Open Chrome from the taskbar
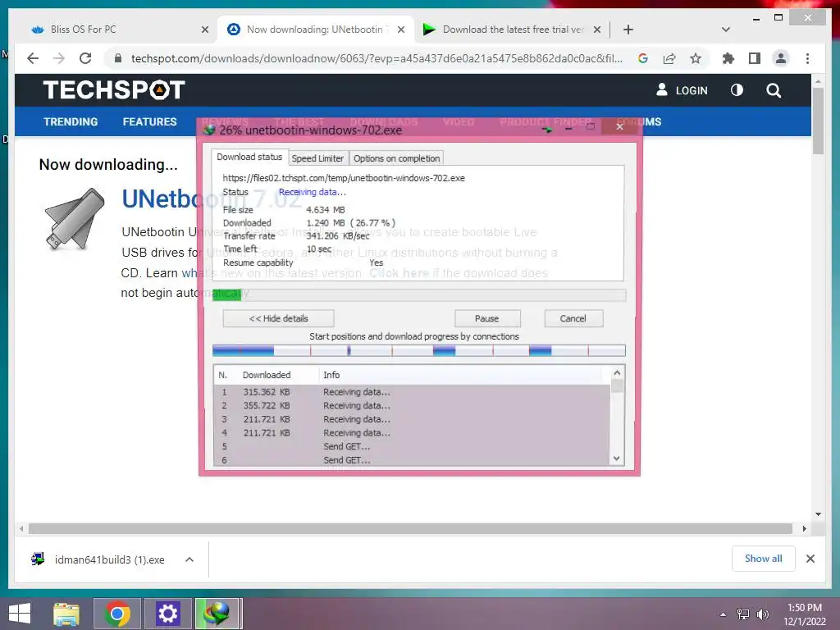Viewport: 840px width, 630px height. pyautogui.click(x=117, y=614)
